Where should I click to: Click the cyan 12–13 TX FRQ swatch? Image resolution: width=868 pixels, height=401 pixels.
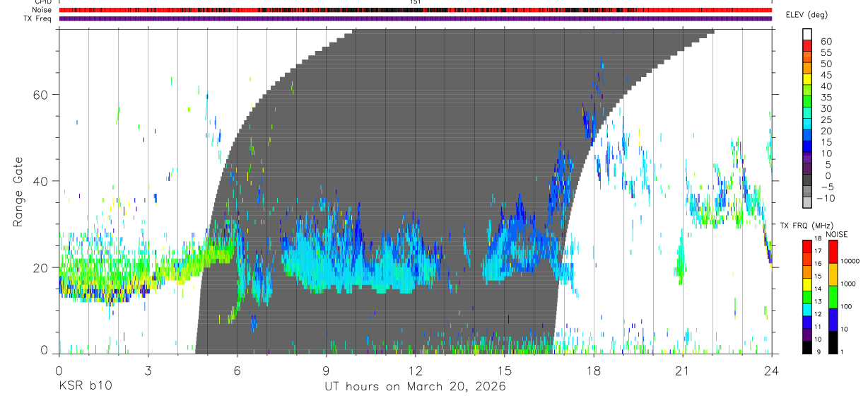pos(807,310)
